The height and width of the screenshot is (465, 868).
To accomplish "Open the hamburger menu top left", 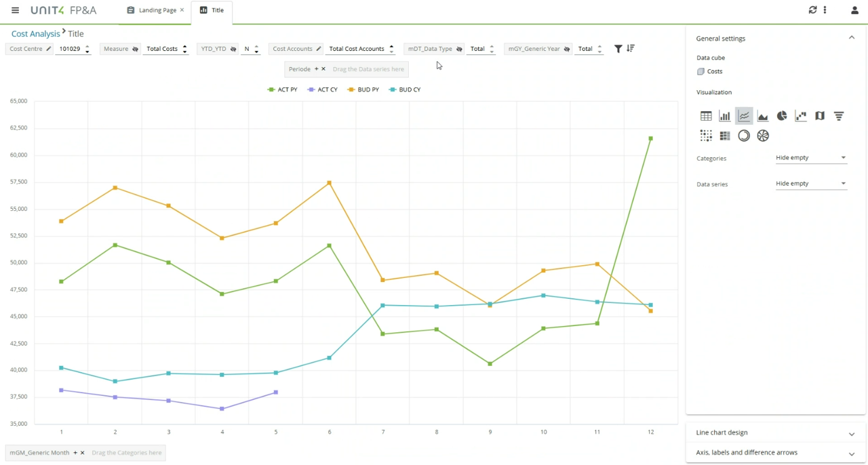I will (x=15, y=10).
